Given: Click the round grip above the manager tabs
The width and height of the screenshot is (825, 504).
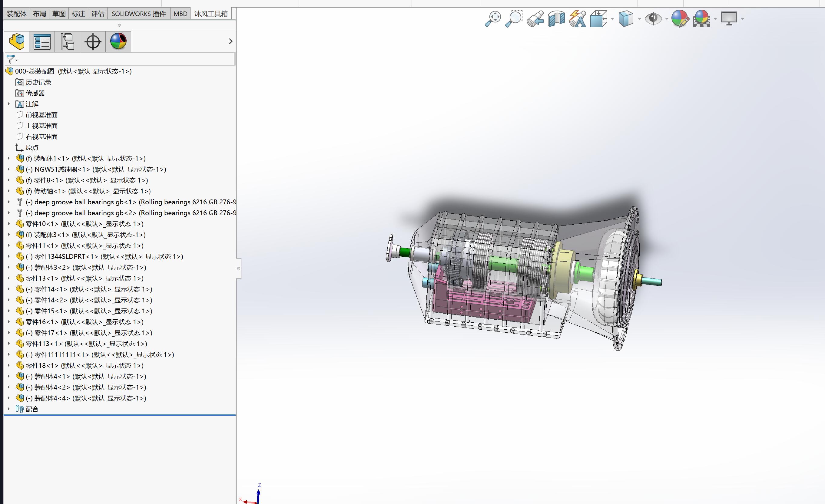Looking at the screenshot, I should point(119,25).
